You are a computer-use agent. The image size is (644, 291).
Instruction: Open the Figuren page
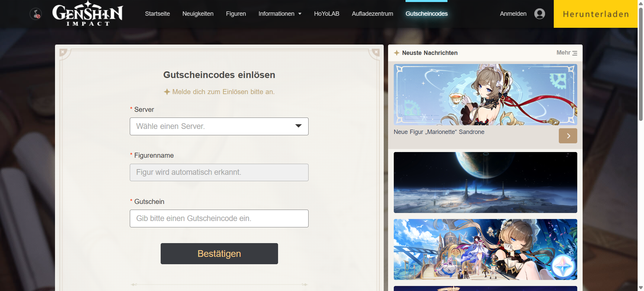(x=236, y=14)
